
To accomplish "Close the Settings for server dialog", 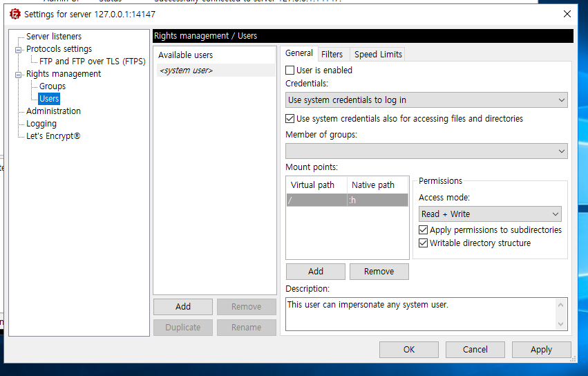I will tap(567, 15).
